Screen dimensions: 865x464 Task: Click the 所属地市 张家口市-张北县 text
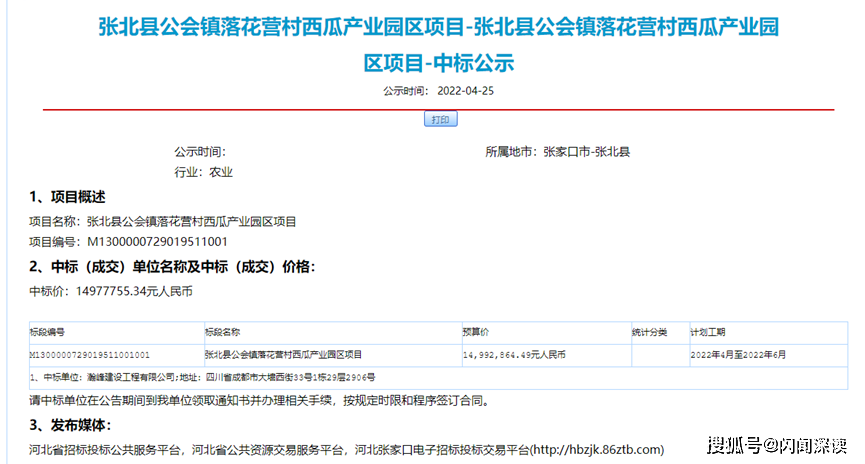(x=557, y=152)
